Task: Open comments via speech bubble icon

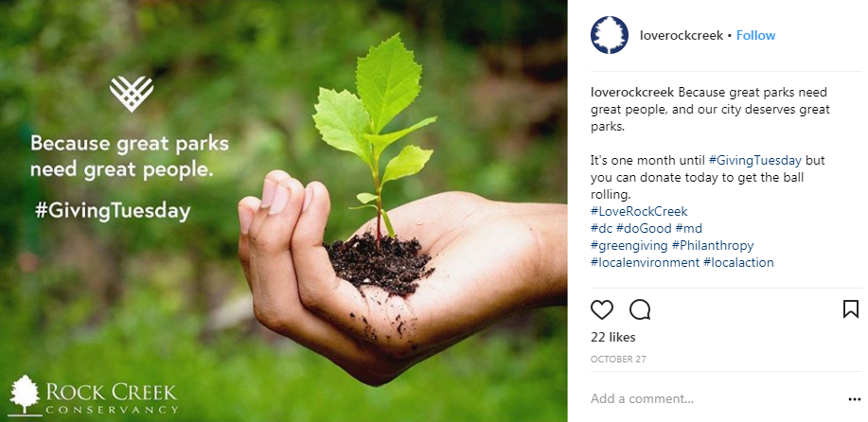Action: [640, 309]
